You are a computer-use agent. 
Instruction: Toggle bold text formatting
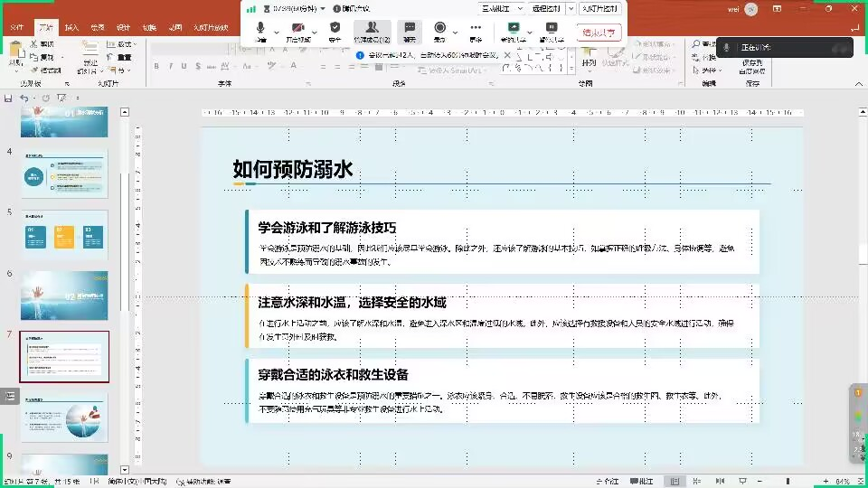point(156,66)
